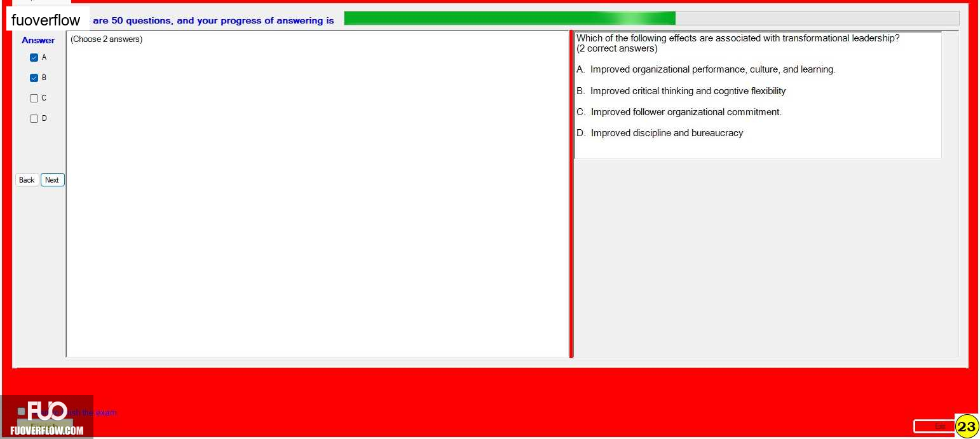The image size is (980, 439).
Task: Select option A text about organizational performance
Action: click(x=706, y=69)
